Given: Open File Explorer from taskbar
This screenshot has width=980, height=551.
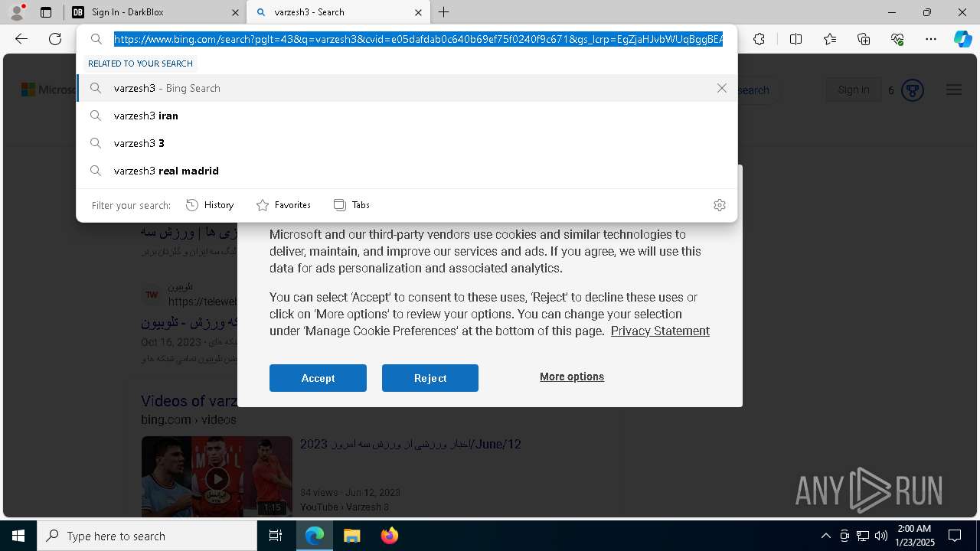Looking at the screenshot, I should [x=351, y=536].
